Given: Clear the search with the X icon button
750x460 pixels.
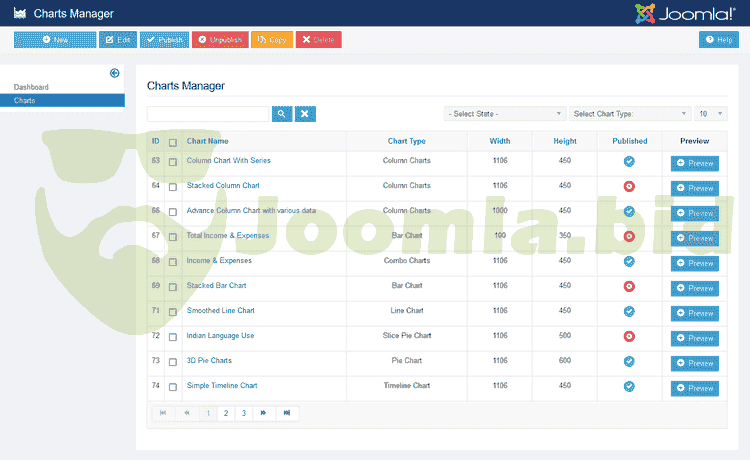Looking at the screenshot, I should [305, 114].
